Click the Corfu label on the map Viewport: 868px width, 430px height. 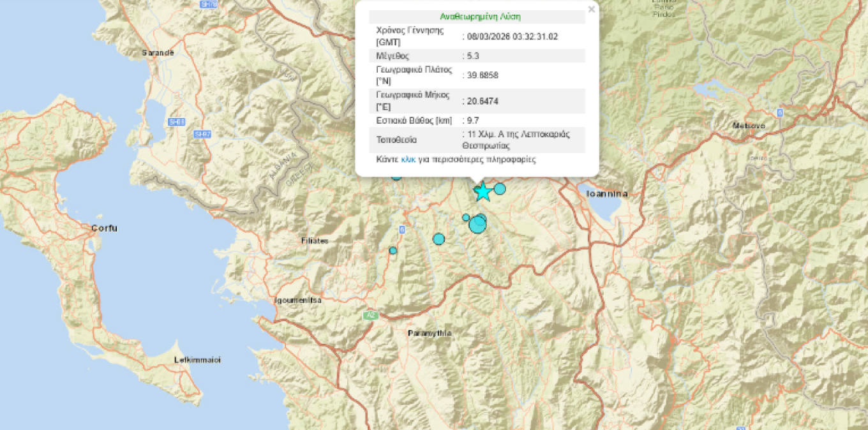tap(105, 228)
